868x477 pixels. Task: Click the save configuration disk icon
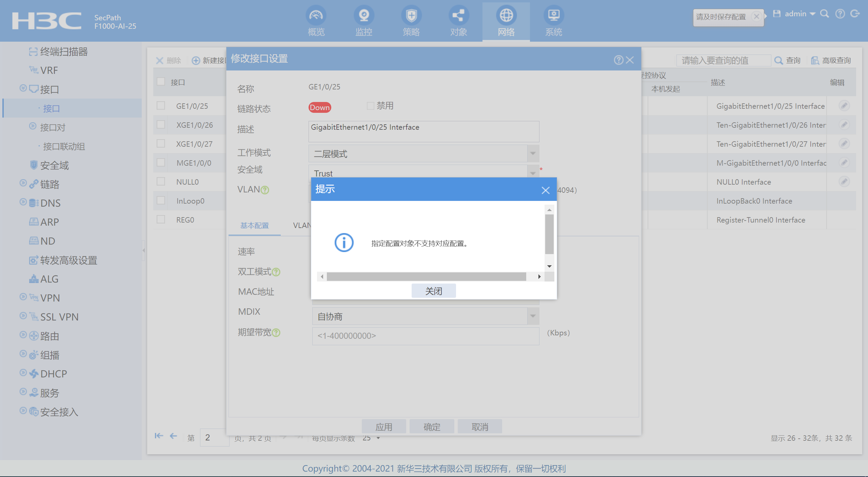click(777, 14)
